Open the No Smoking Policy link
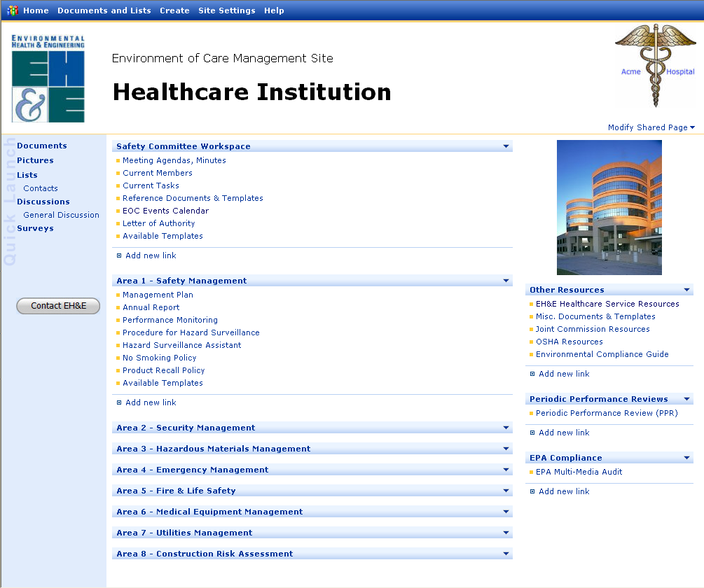The image size is (704, 588). tap(160, 358)
